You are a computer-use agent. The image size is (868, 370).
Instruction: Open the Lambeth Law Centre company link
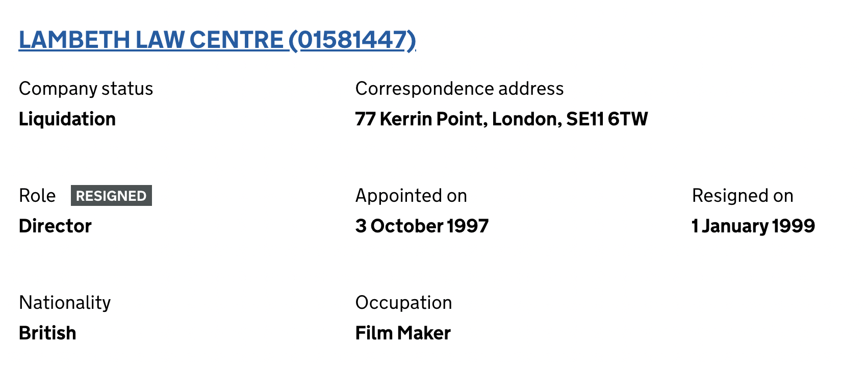coord(217,40)
